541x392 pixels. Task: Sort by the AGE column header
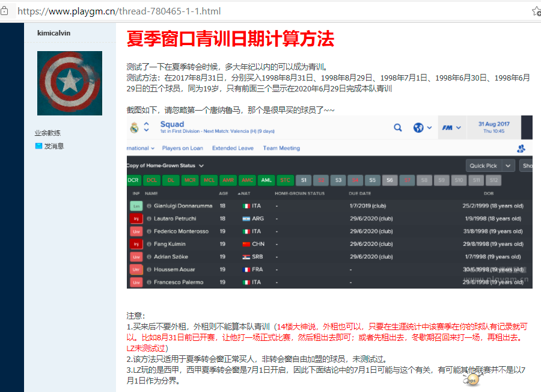224,194
